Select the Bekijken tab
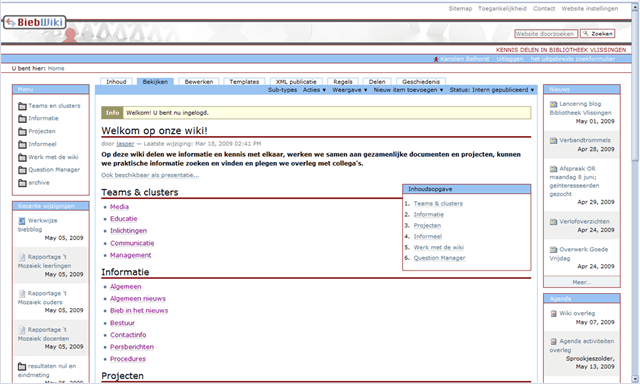Screen dimensions: 640x384 tap(155, 82)
